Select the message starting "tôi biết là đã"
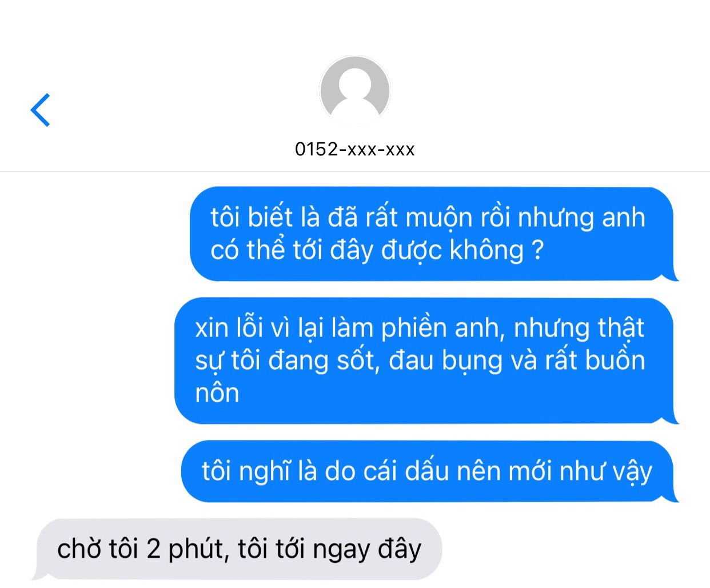This screenshot has width=710, height=588. click(432, 234)
